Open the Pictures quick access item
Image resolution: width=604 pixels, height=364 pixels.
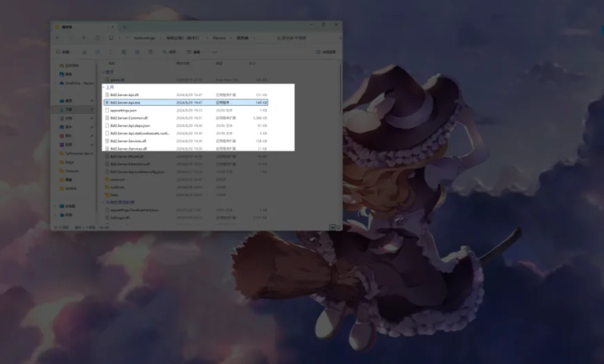66,127
